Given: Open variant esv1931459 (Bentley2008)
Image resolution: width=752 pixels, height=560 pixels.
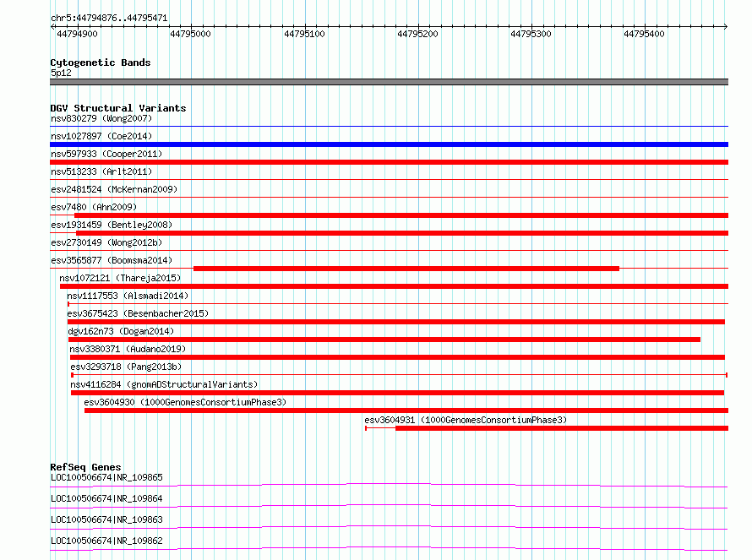Looking at the screenshot, I should (x=112, y=225).
